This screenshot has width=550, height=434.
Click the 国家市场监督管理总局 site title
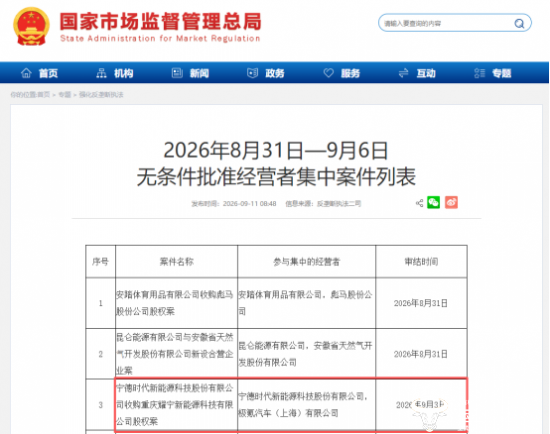pyautogui.click(x=161, y=22)
